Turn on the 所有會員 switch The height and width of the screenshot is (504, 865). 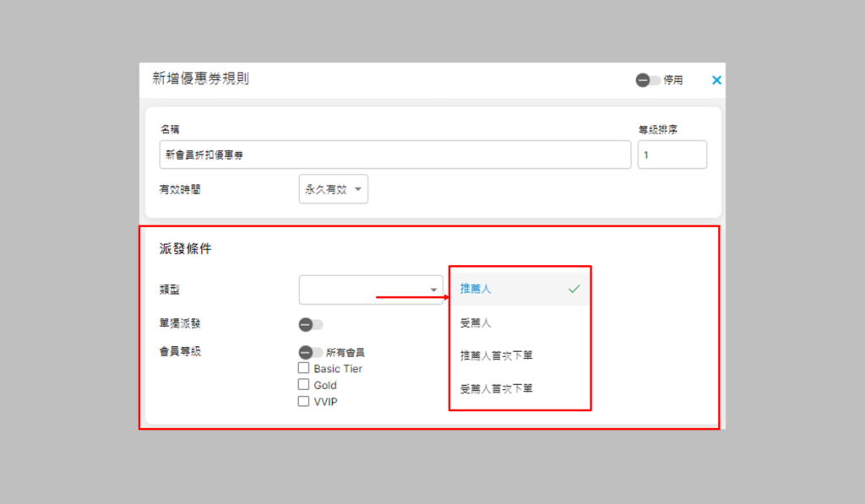click(x=311, y=352)
